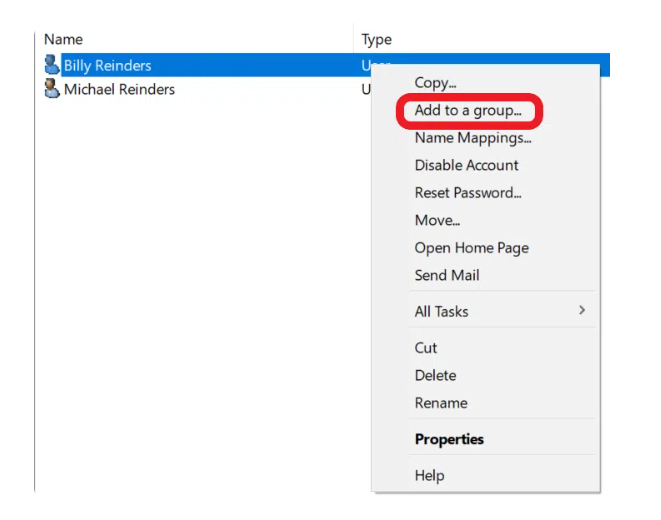This screenshot has width=661, height=520.
Task: Select Rename in the context menu
Action: 440,403
